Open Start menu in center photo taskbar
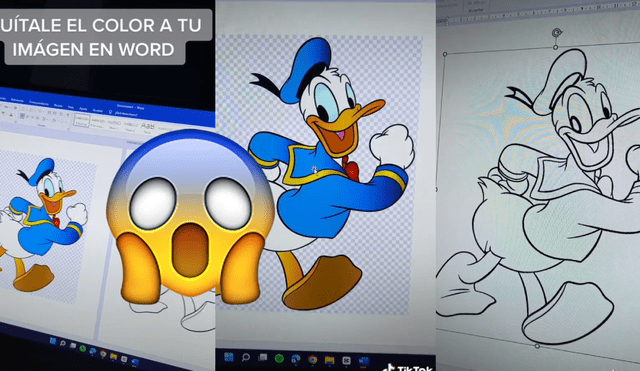 229,358
